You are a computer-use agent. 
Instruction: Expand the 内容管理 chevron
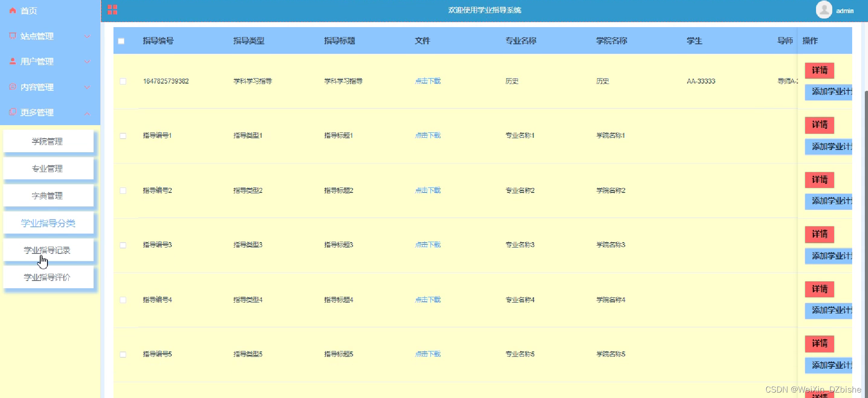(x=87, y=87)
